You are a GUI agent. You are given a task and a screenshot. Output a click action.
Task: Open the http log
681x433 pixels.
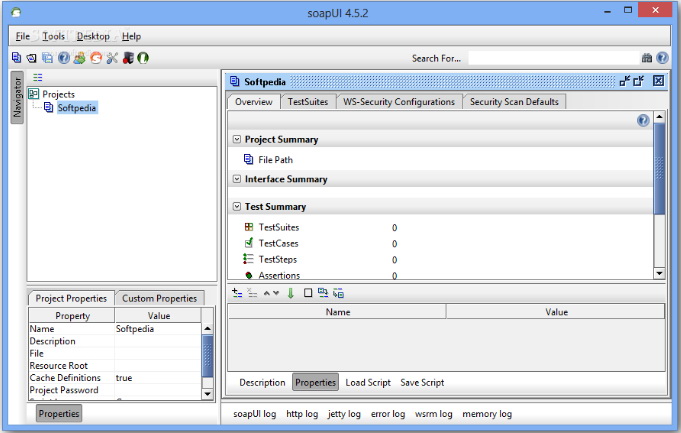[x=302, y=414]
